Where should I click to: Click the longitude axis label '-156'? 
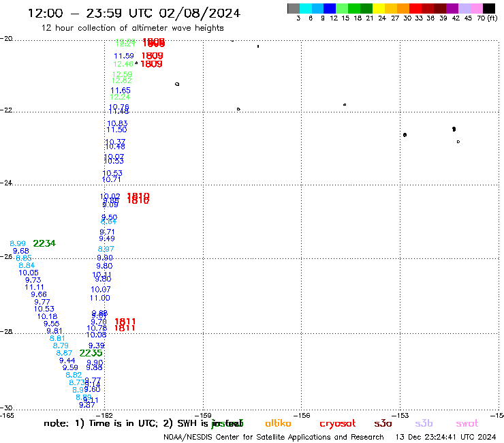point(302,415)
